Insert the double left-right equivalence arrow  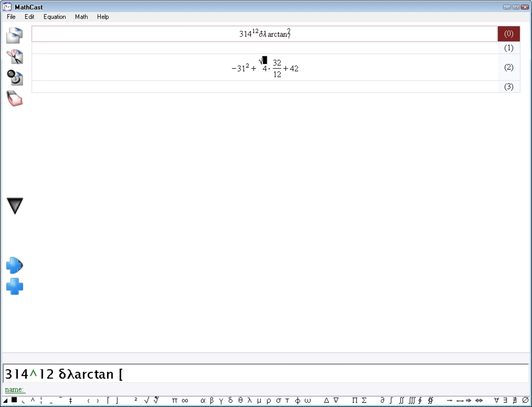point(479,400)
